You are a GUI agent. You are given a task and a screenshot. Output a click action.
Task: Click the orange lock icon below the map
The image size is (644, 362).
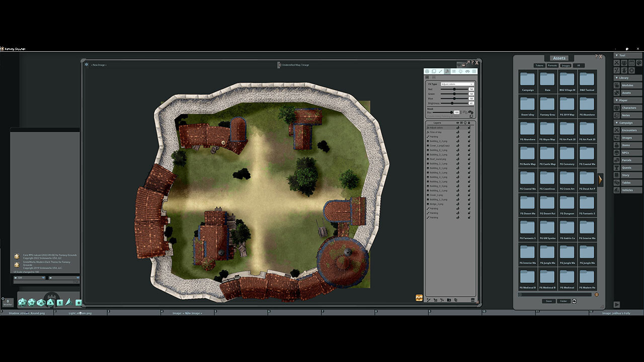[x=418, y=298]
